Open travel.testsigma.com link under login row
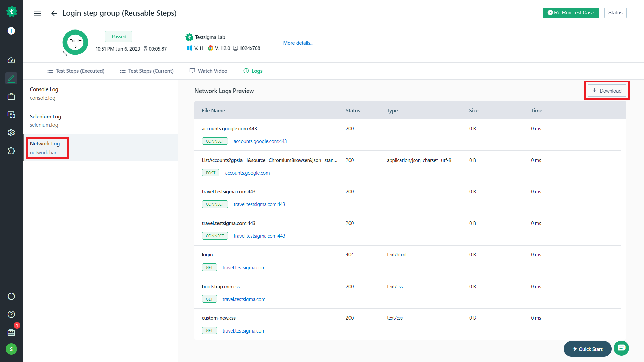This screenshot has height=362, width=644. [244, 268]
